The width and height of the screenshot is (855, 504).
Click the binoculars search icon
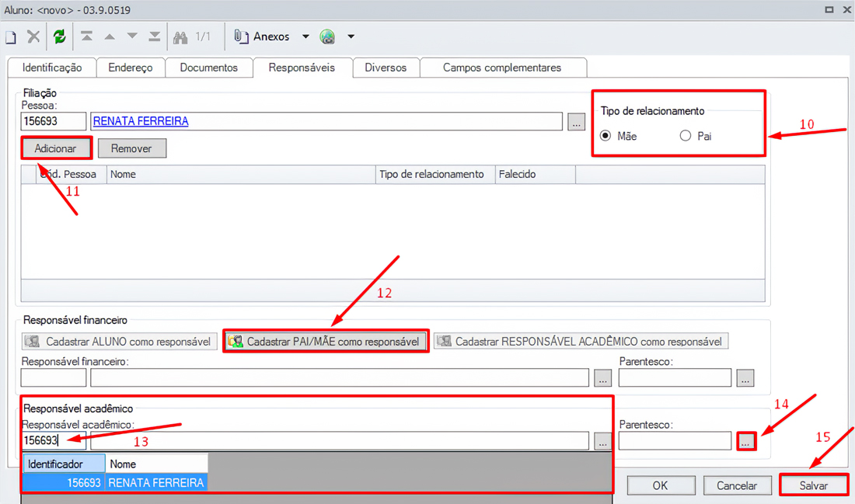pos(180,37)
